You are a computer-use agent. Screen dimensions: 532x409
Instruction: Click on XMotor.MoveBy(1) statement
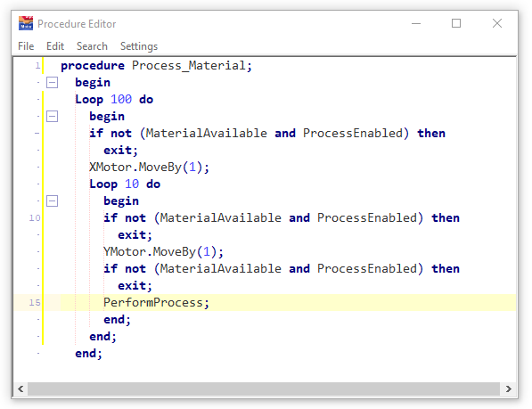(x=150, y=168)
